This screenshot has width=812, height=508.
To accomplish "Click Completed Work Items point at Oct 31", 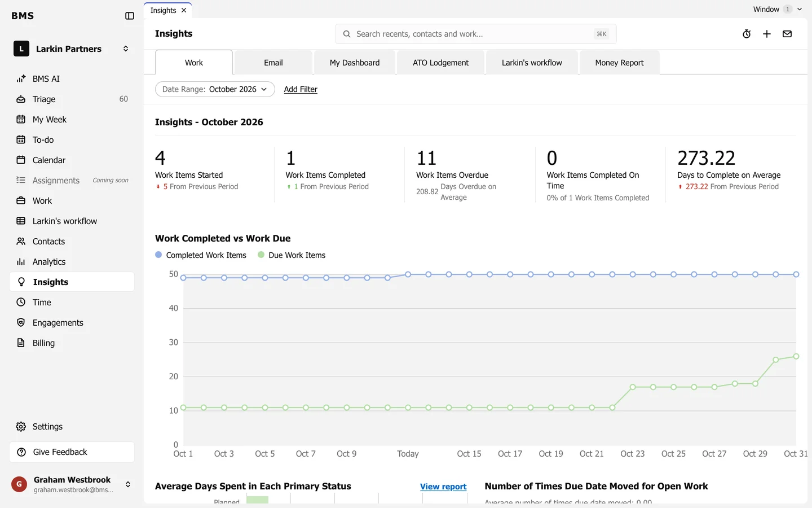I will click(796, 274).
